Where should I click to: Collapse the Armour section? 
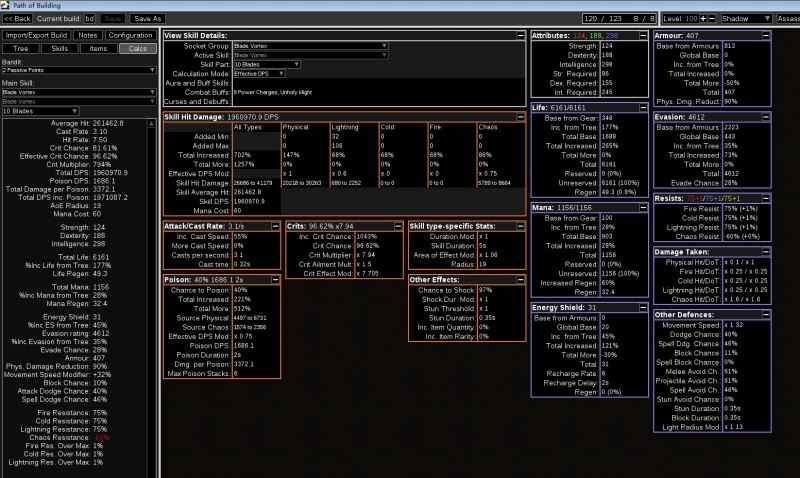click(765, 36)
